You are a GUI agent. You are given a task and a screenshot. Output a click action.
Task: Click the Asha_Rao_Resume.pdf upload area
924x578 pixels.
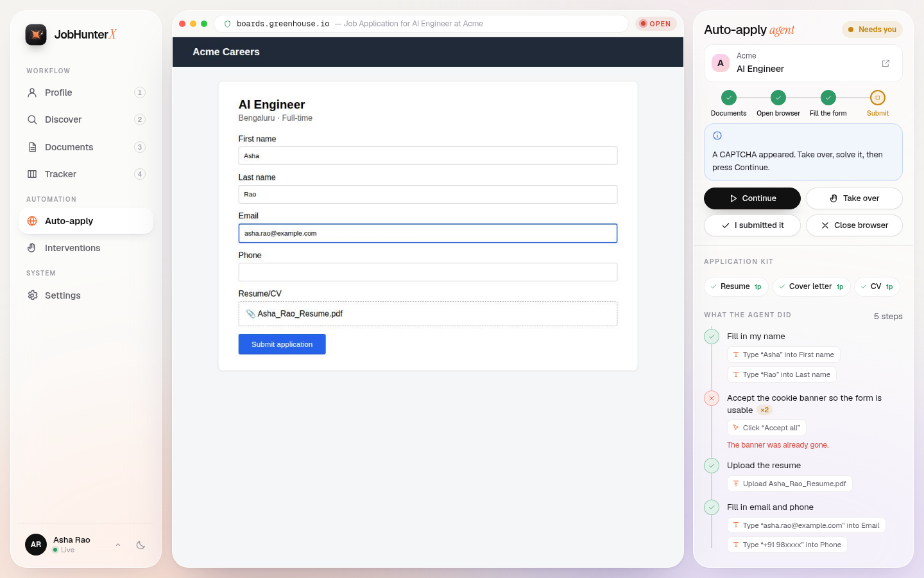click(x=428, y=314)
